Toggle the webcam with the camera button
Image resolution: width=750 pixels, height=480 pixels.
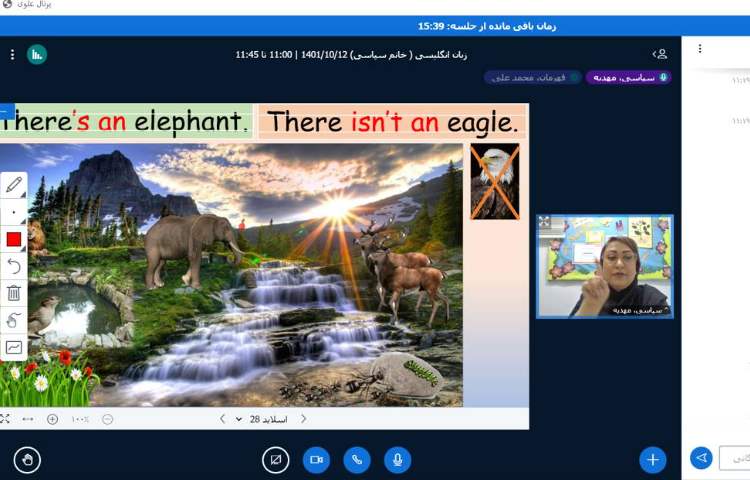[x=316, y=459]
